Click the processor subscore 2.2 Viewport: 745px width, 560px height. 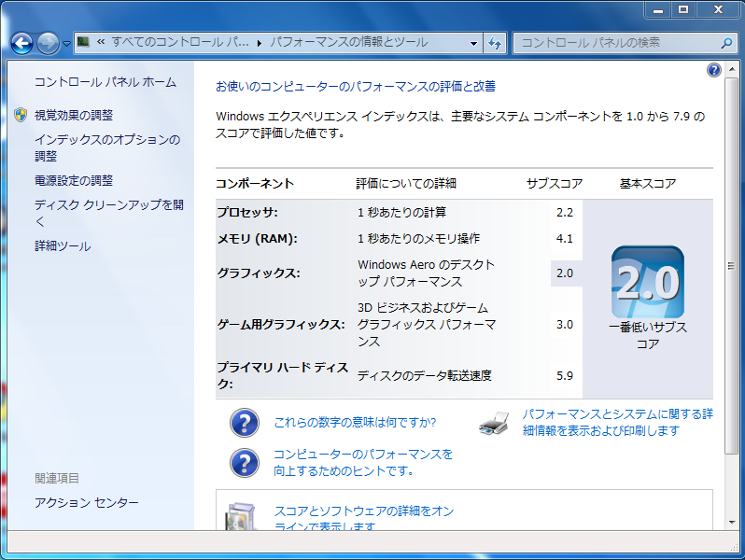[x=565, y=212]
